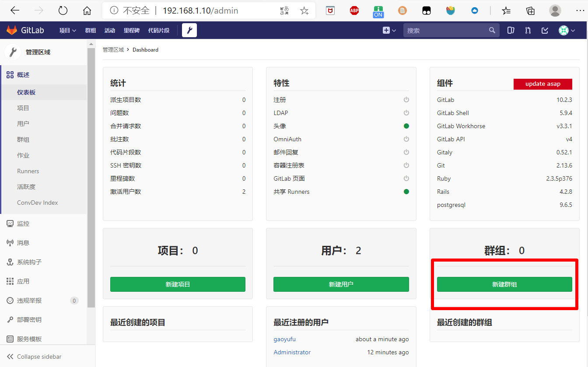Click the 新建群组 button
This screenshot has width=588, height=367.
[504, 284]
